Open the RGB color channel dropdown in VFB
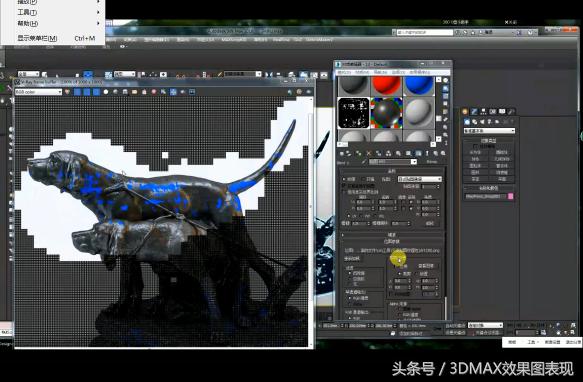The height and width of the screenshot is (382, 583). click(38, 92)
